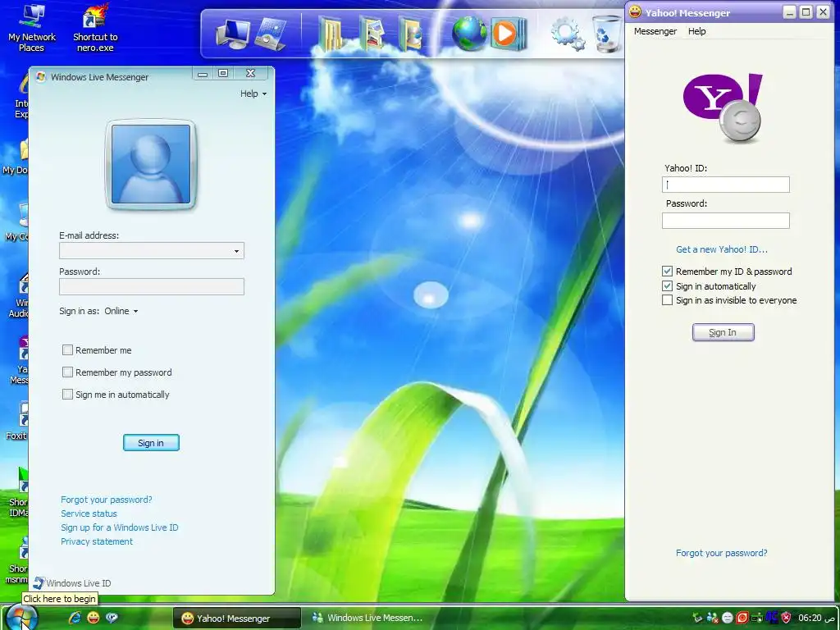840x630 pixels.
Task: Launch Yahoo Messenger smiley from quick launch
Action: pos(94,618)
